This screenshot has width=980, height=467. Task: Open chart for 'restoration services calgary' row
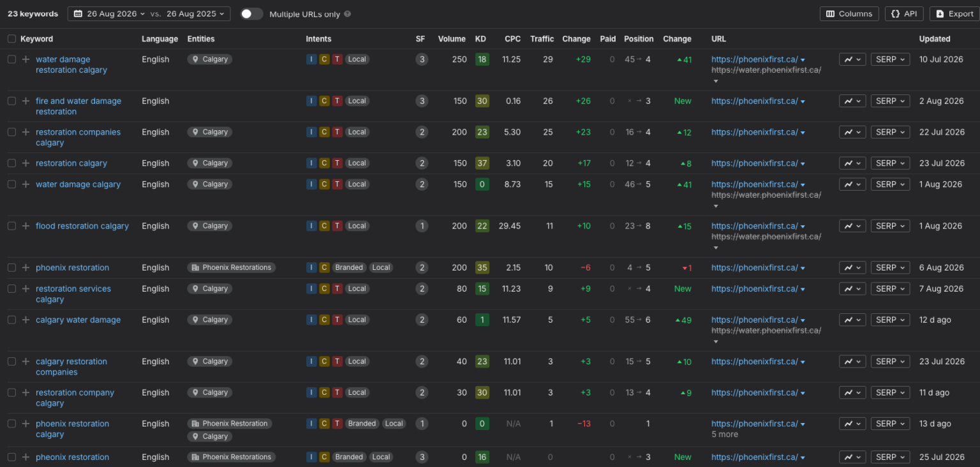point(852,288)
